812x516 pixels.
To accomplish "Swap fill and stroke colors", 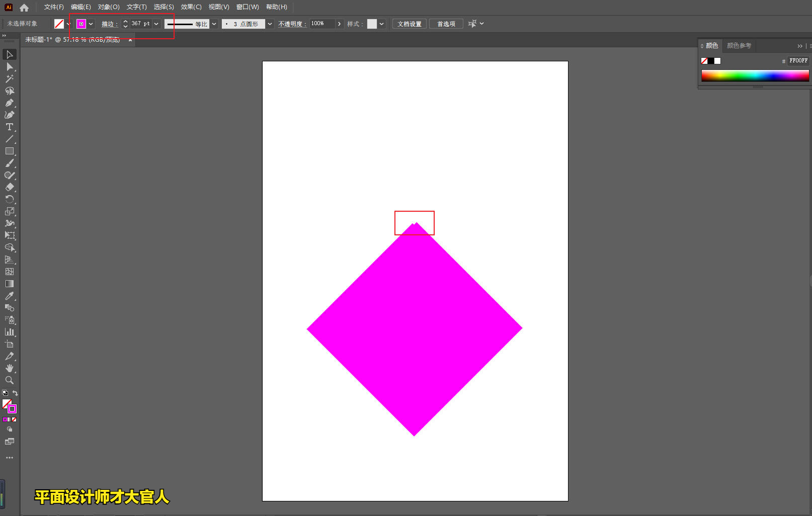I will pos(15,393).
